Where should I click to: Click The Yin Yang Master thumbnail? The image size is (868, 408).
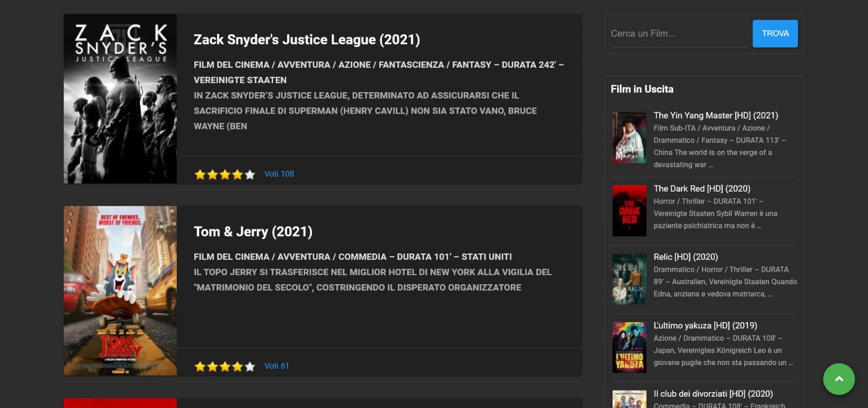[629, 137]
